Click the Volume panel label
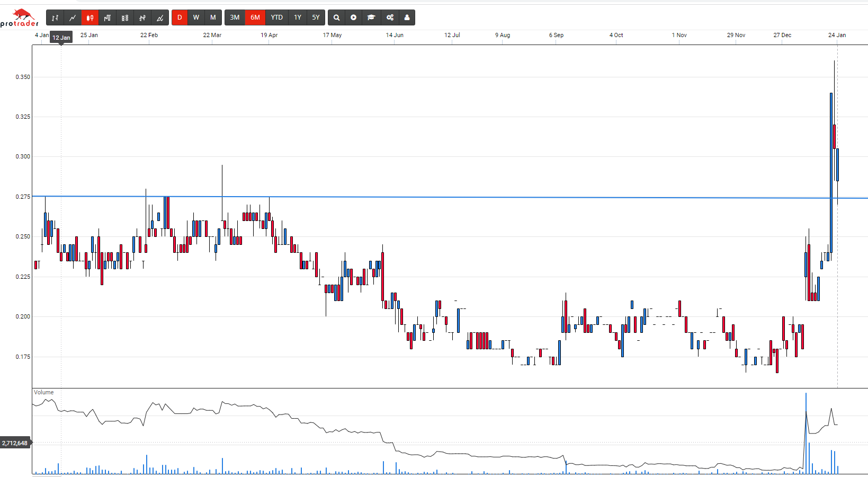 click(44, 392)
